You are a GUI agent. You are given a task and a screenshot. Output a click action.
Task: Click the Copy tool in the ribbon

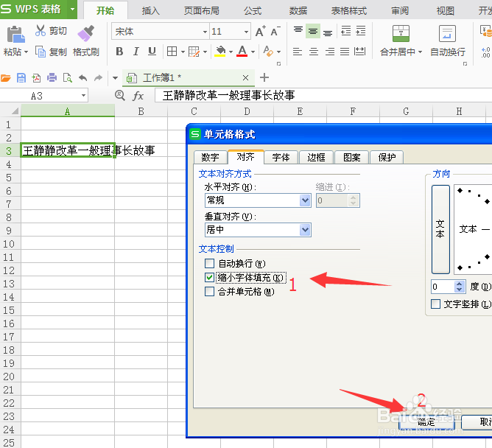click(51, 52)
